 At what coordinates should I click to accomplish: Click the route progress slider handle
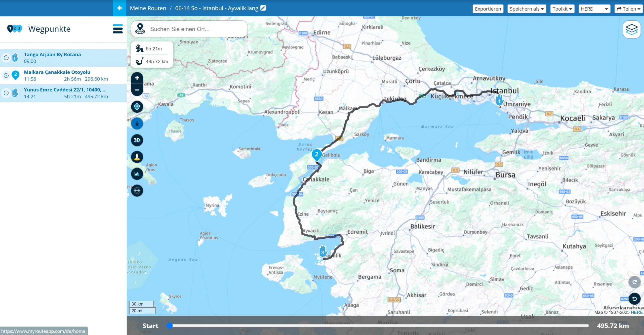click(170, 326)
